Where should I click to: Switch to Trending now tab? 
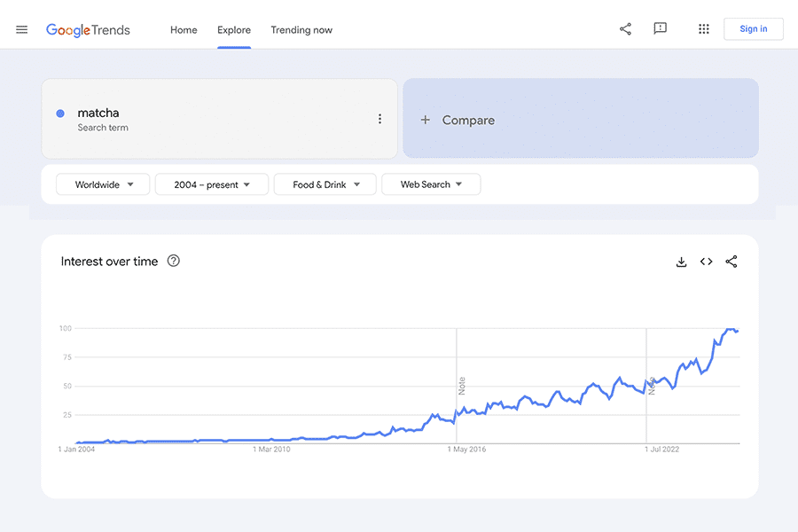[301, 29]
